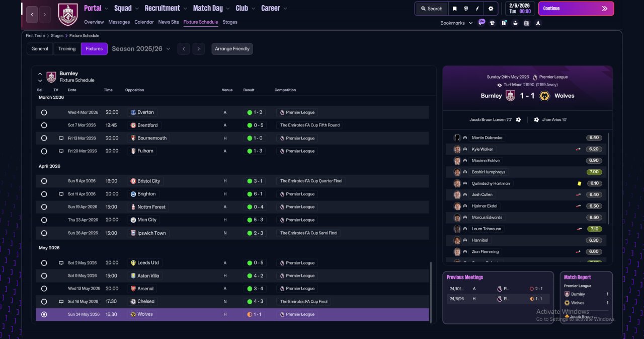Click the goal ball icon beside Jacob Bruun Larsen
Screen dimensions: 644x339
coord(518,120)
